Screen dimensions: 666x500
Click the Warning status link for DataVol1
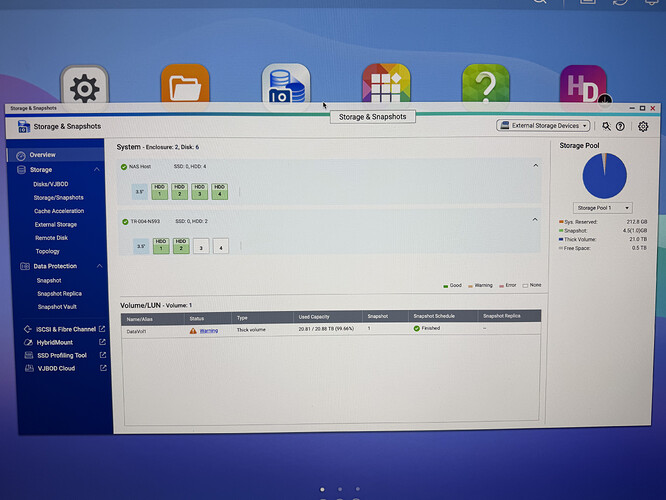[209, 331]
